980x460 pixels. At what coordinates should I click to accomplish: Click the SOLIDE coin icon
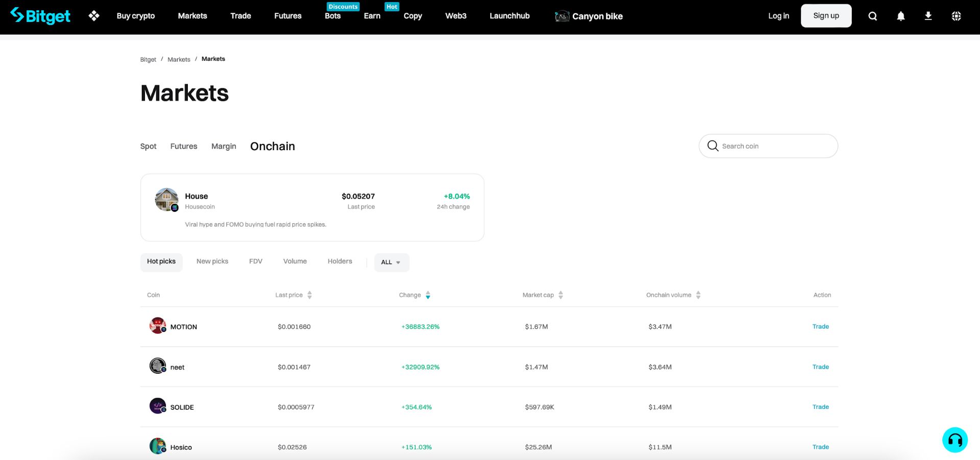(158, 406)
